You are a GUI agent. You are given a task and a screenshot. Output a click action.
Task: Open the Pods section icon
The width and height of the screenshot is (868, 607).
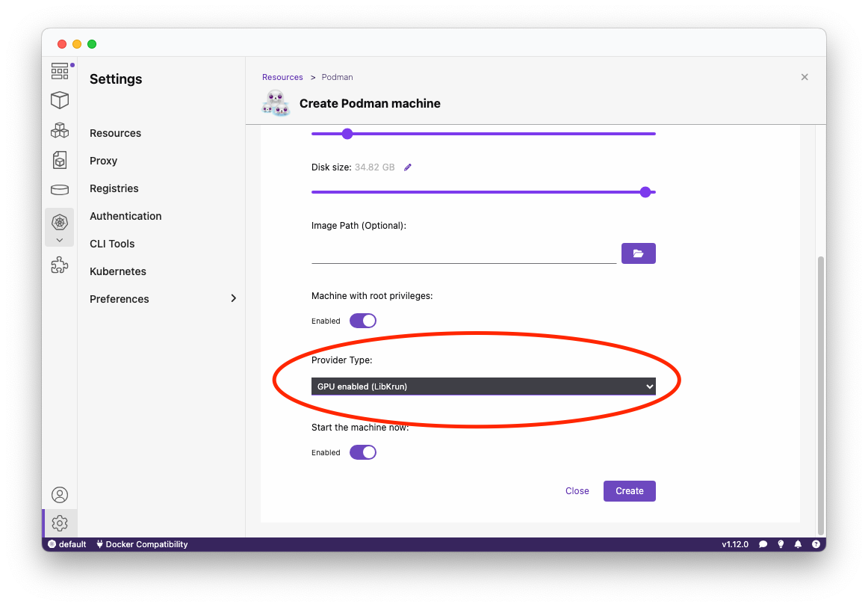tap(60, 130)
